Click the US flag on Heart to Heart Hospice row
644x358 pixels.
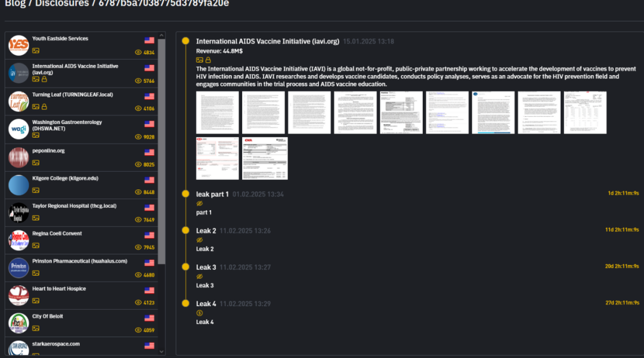click(149, 290)
